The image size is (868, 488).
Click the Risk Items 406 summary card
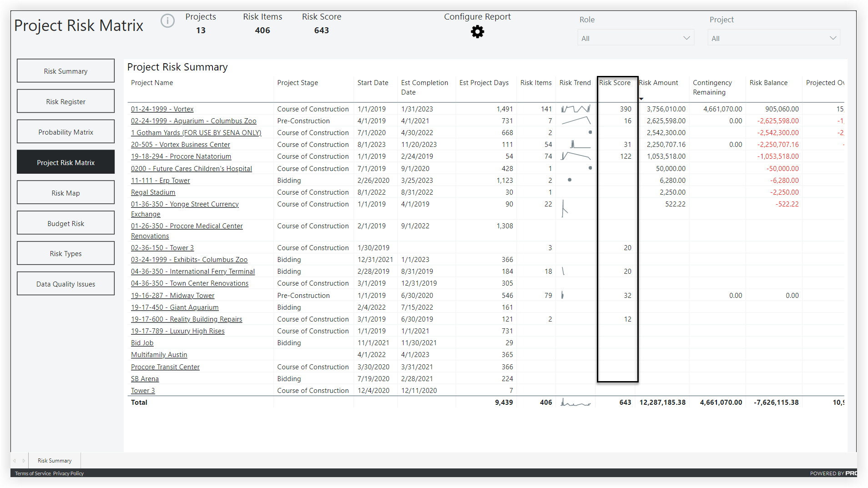click(262, 24)
